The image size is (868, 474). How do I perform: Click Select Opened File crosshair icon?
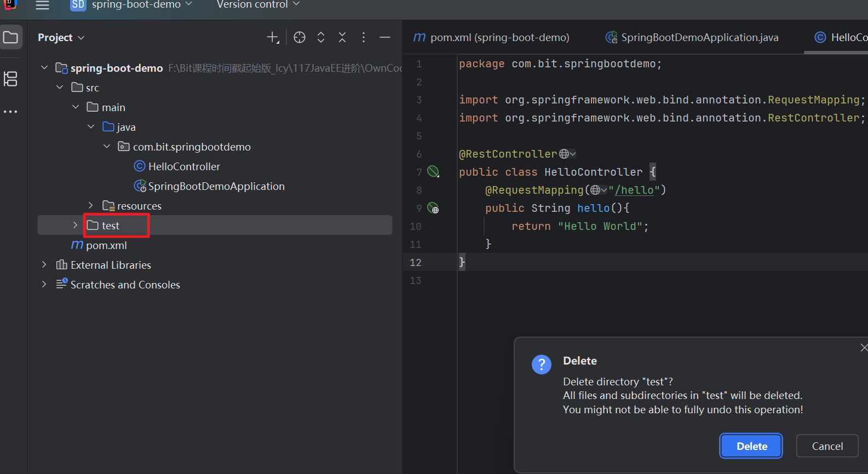click(300, 37)
